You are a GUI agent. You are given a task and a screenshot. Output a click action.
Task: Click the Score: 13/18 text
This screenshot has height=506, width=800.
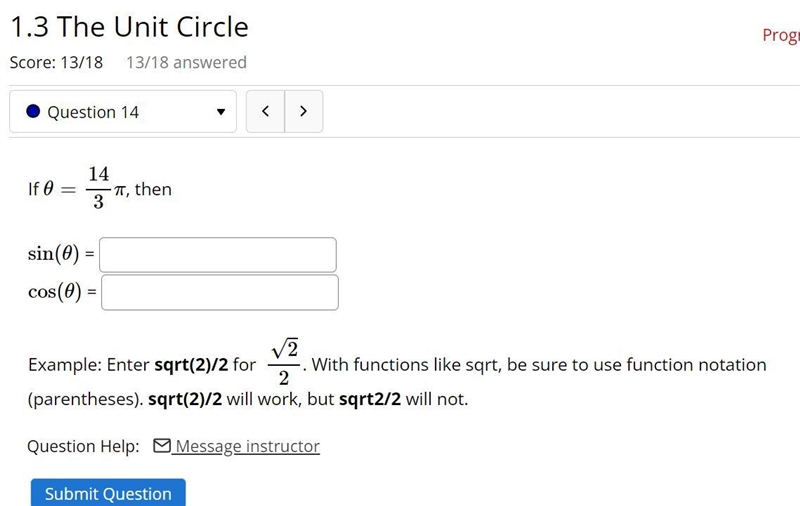[x=56, y=62]
